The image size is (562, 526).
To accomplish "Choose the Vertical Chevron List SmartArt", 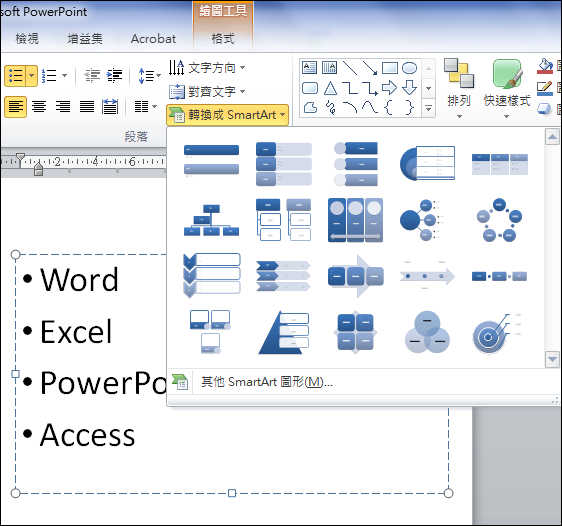I will 211,276.
